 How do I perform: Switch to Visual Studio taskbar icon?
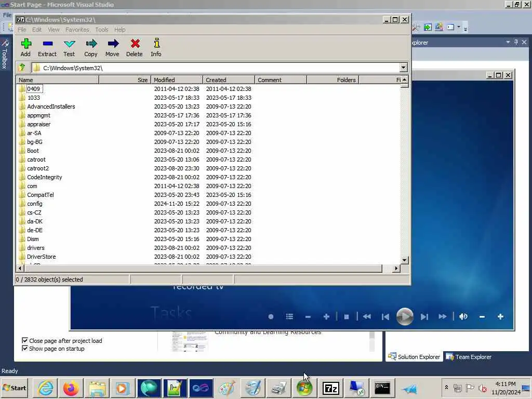point(201,388)
